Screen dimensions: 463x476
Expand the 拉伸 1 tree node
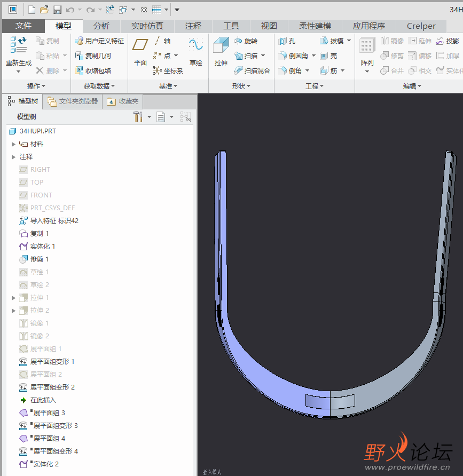pyautogui.click(x=13, y=298)
